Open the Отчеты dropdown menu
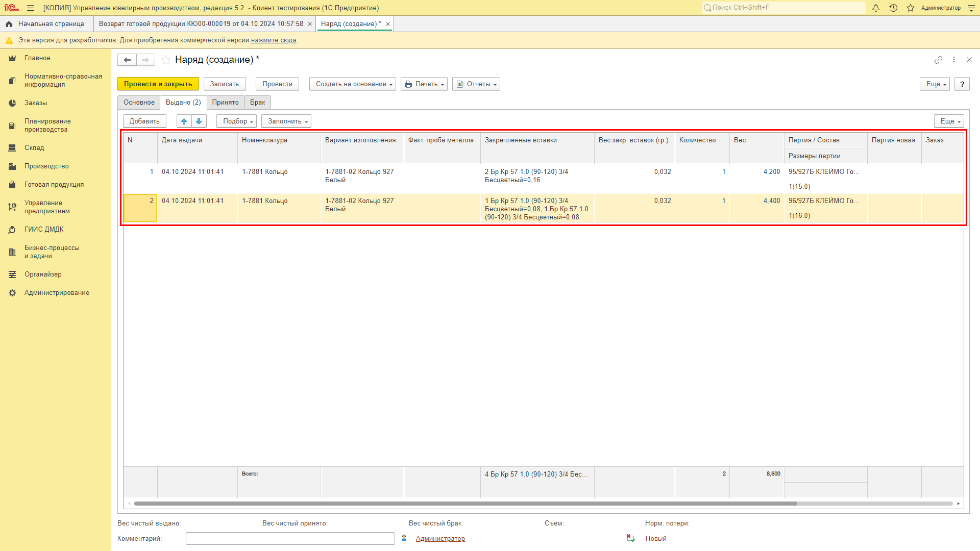This screenshot has width=980, height=551. (x=476, y=84)
